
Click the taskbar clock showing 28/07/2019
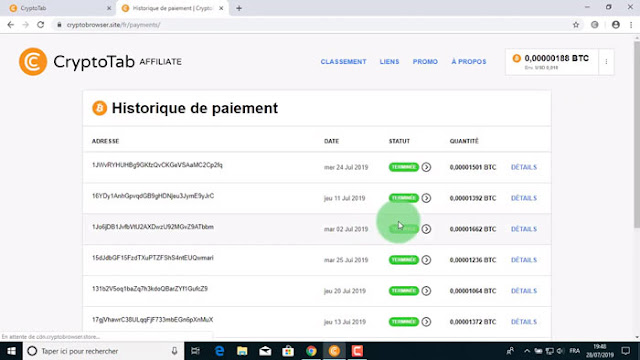coord(600,351)
